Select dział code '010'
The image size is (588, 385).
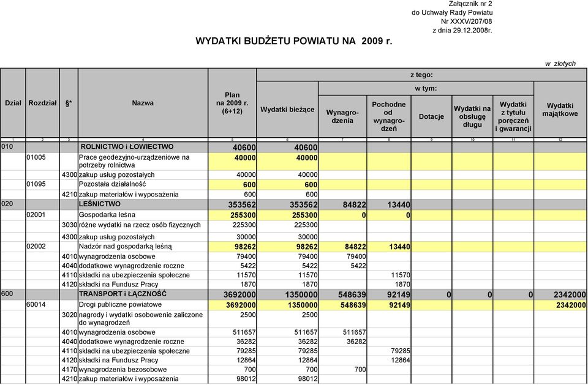(x=7, y=146)
